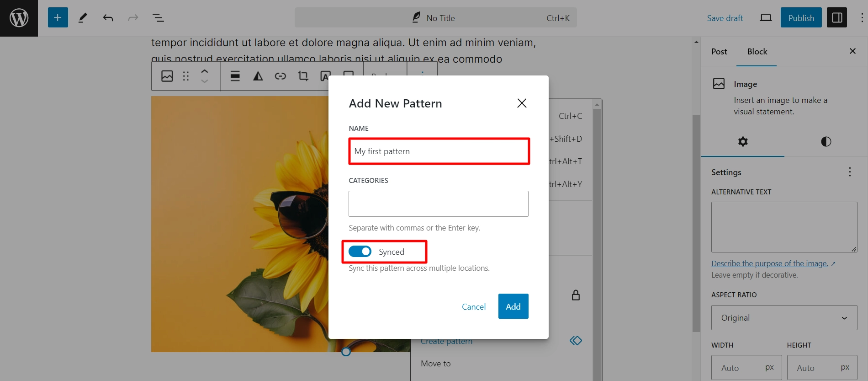Close the Add New Pattern dialog
The width and height of the screenshot is (868, 381).
coord(522,103)
